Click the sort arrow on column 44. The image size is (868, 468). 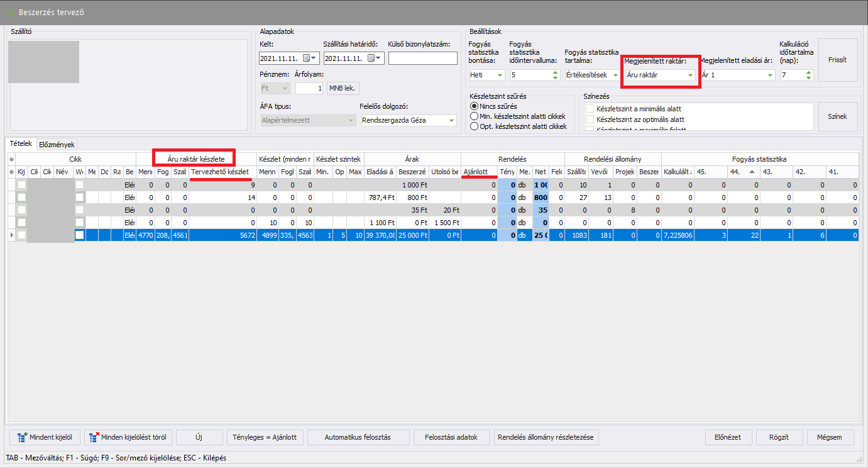[752, 172]
